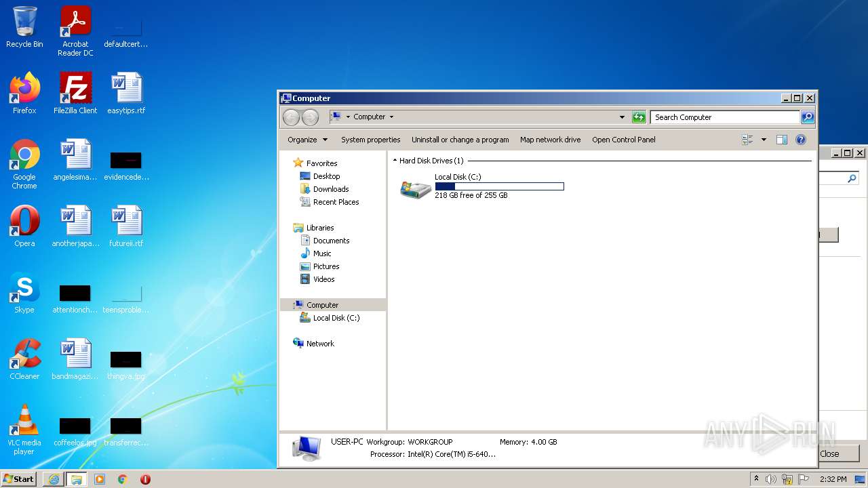868x488 pixels.
Task: Click the Change your view icon
Action: tap(747, 140)
